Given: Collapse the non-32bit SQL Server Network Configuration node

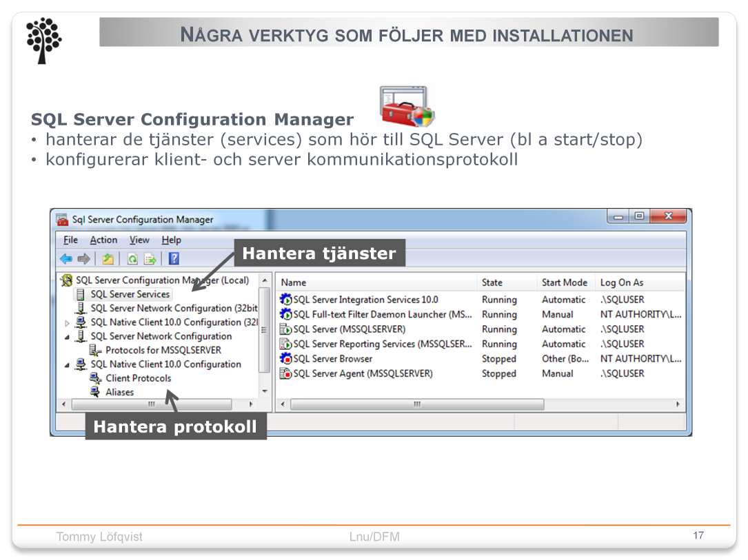Looking at the screenshot, I should 68,338.
